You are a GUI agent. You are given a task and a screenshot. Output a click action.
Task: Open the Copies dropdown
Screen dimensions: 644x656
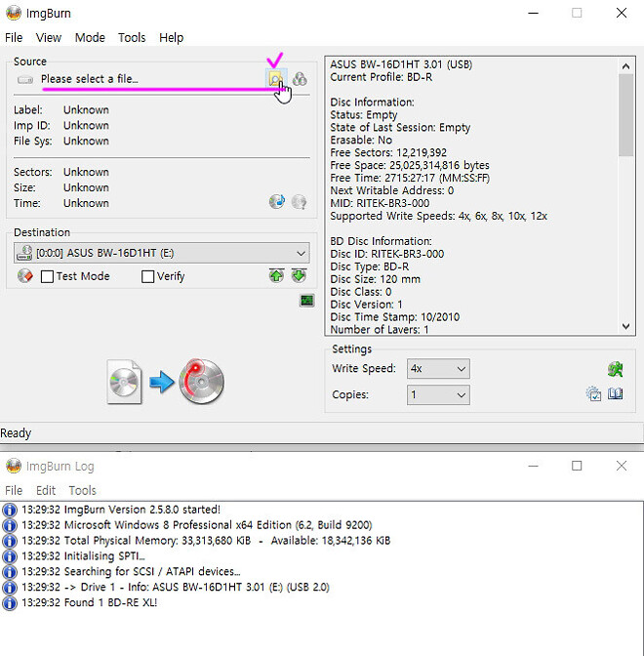[x=461, y=395]
